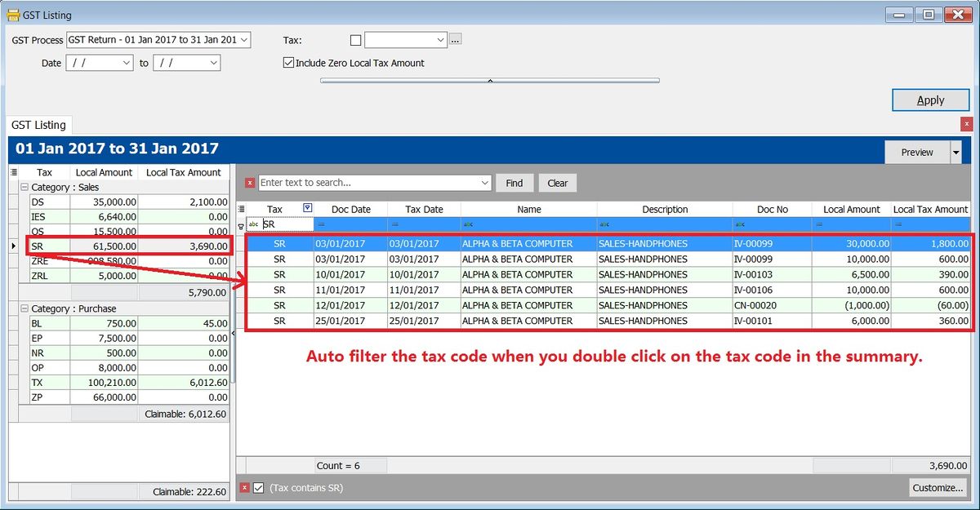Image resolution: width=980 pixels, height=510 pixels.
Task: Close the search panel with red X
Action: [x=251, y=183]
